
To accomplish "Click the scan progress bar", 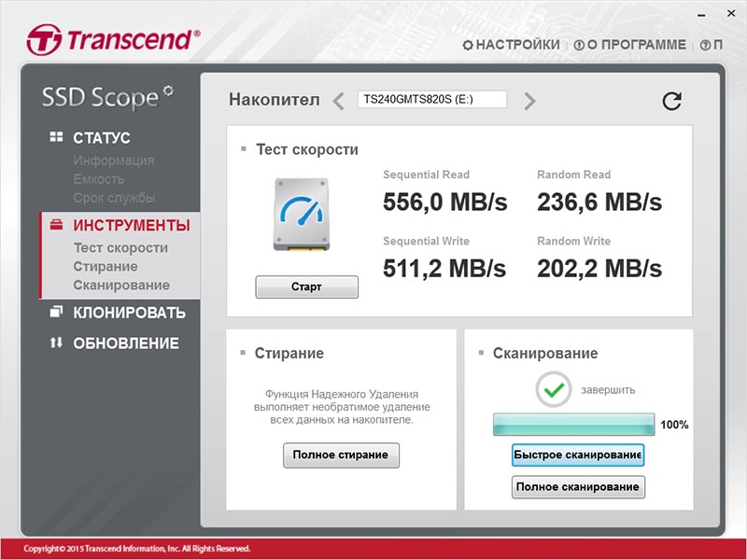I will pos(573,425).
